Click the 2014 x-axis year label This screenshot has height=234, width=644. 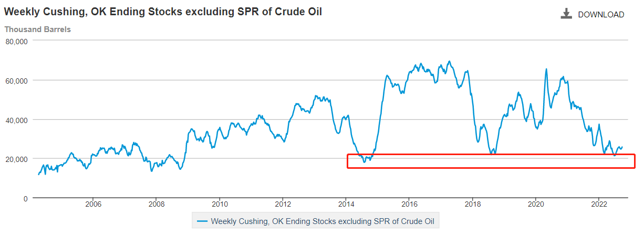pos(346,204)
